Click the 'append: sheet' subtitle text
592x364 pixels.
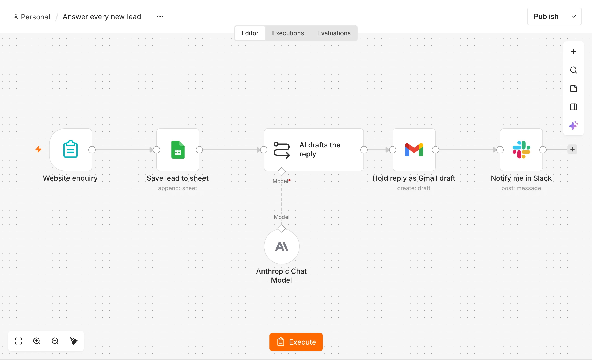178,188
